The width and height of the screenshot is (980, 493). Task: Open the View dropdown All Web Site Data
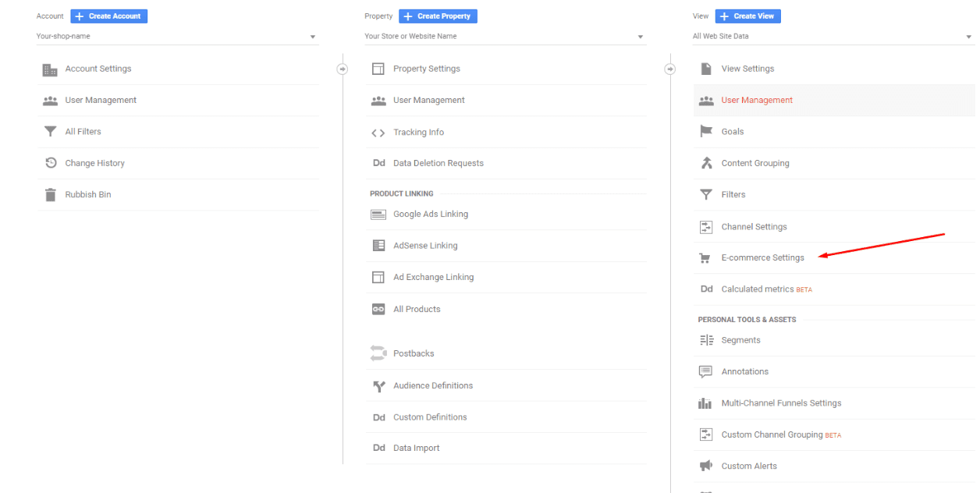(x=833, y=37)
